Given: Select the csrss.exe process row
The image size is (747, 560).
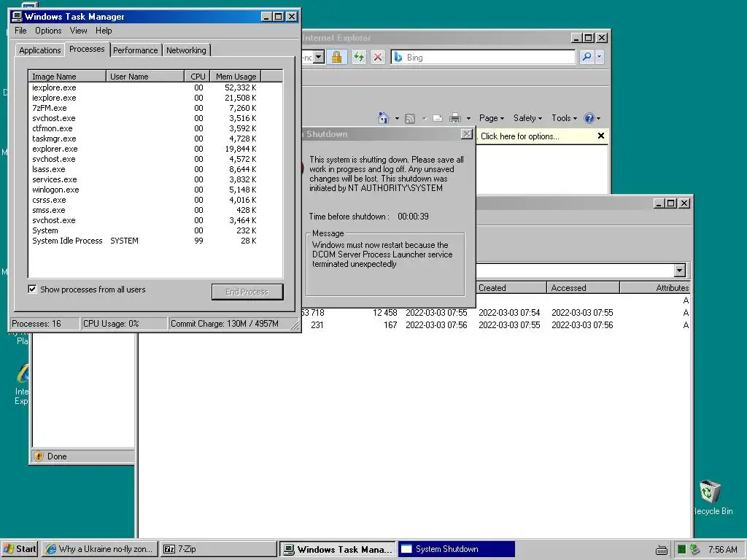Looking at the screenshot, I should tap(155, 200).
